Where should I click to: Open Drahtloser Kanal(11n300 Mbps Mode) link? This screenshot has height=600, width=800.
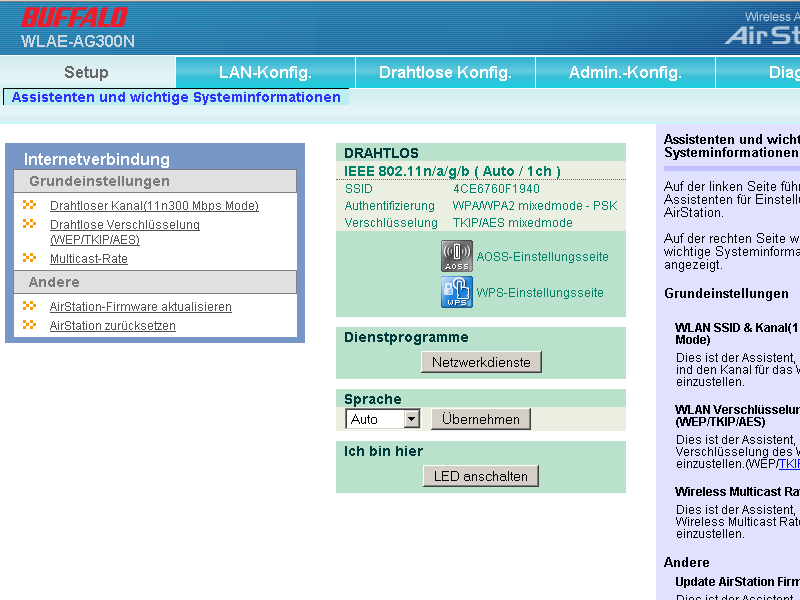pyautogui.click(x=154, y=206)
